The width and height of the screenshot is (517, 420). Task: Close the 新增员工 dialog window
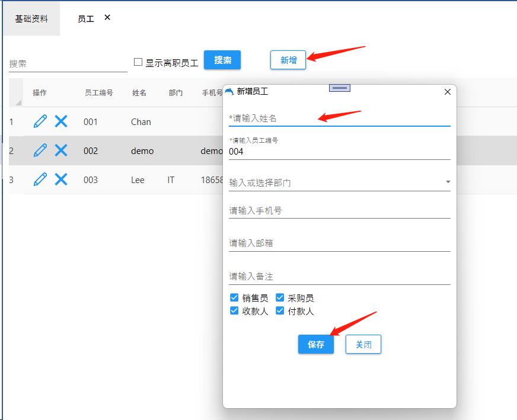[x=448, y=92]
